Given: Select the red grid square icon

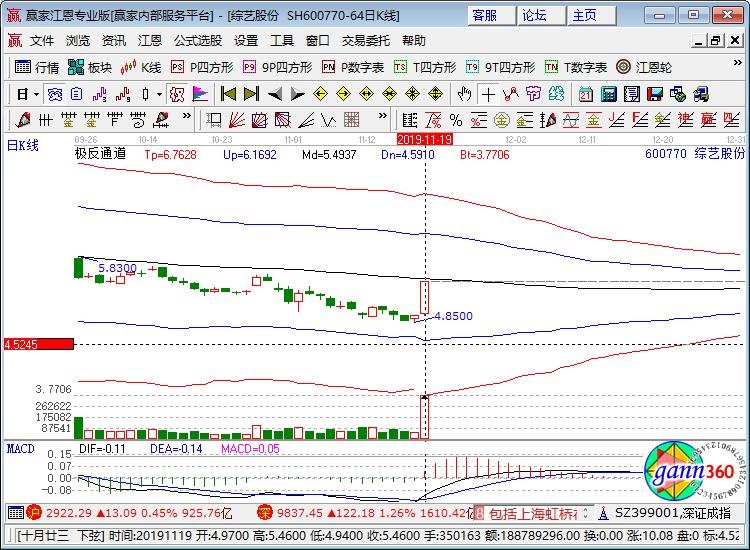Looking at the screenshot, I should point(352,120).
